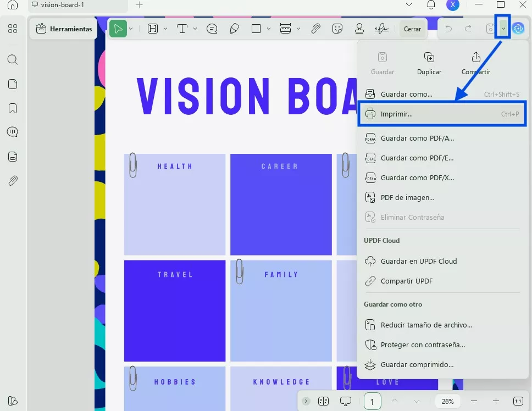The height and width of the screenshot is (411, 532).
Task: Choose Guardar como PDF/A... entry
Action: [442, 138]
